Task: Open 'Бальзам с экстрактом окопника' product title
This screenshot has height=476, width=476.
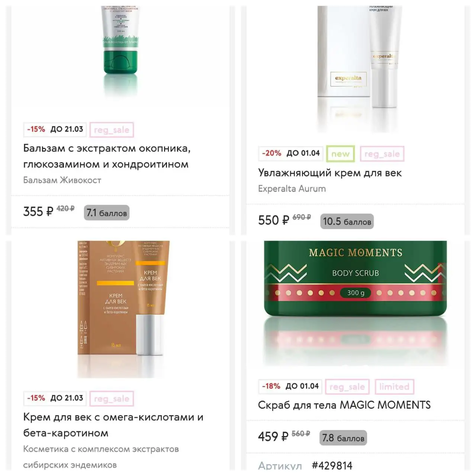Action: click(107, 156)
